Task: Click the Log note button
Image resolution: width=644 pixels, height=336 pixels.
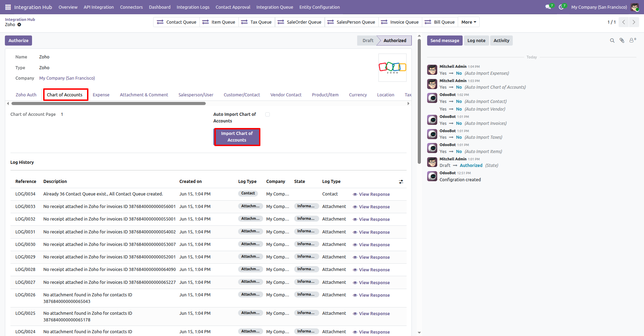Action: tap(476, 41)
